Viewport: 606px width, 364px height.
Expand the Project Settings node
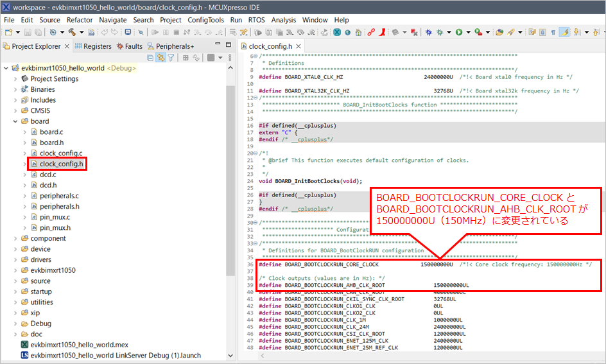15,79
